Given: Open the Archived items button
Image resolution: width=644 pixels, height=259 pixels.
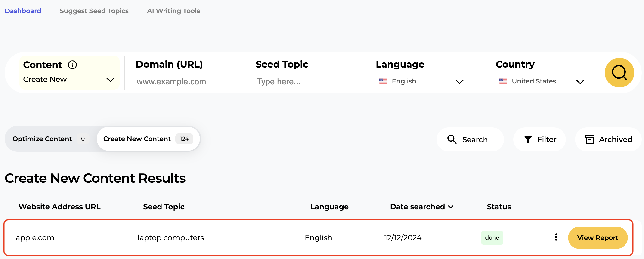Looking at the screenshot, I should click(608, 139).
